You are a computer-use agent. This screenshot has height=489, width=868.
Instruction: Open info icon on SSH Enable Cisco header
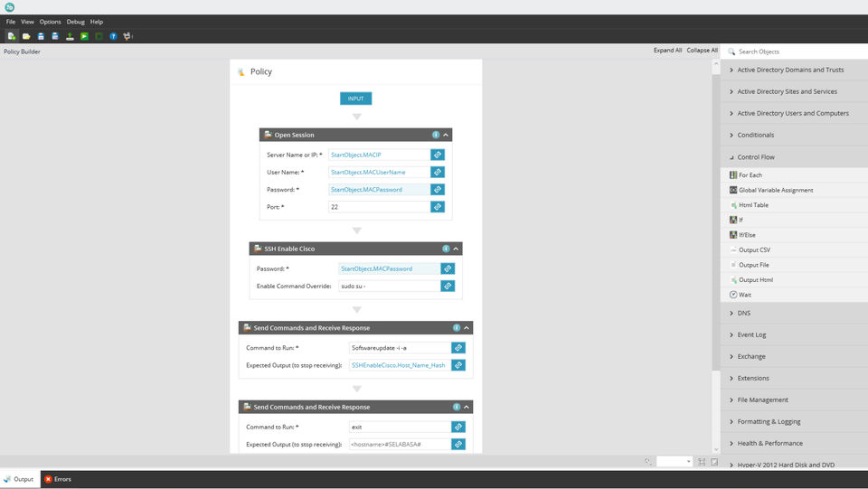tap(446, 249)
